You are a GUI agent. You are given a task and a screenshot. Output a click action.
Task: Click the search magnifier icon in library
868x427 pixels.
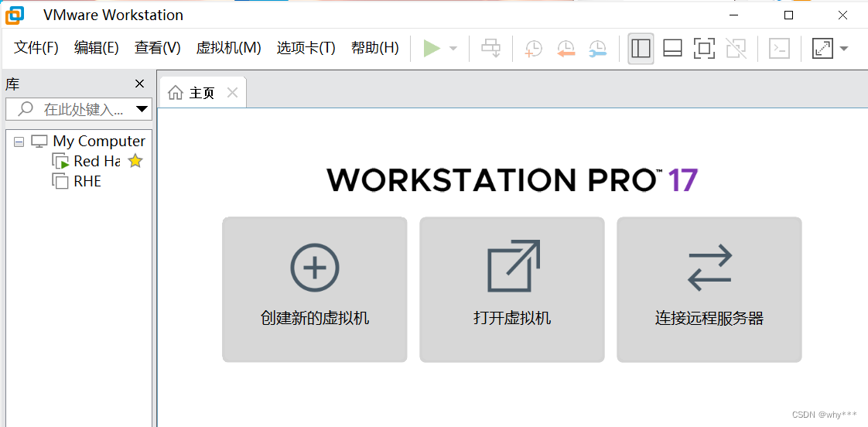[x=26, y=108]
